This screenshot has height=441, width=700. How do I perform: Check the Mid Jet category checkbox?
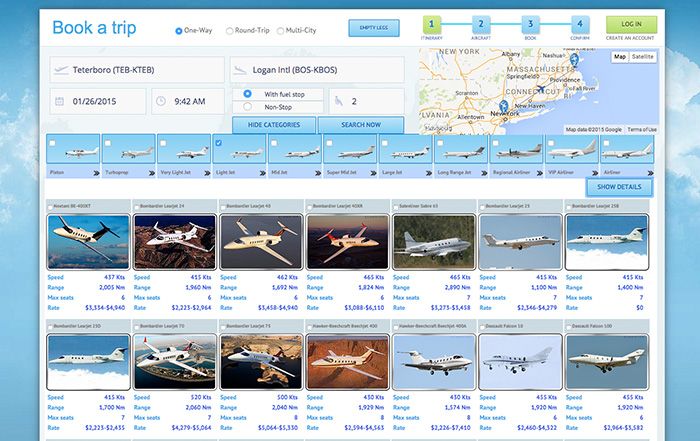tap(274, 143)
